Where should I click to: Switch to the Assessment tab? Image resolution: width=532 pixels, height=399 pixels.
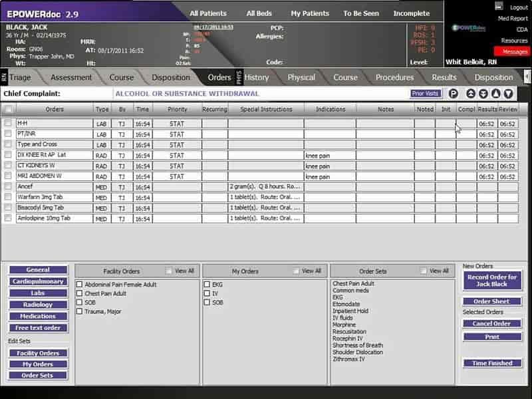coord(71,77)
